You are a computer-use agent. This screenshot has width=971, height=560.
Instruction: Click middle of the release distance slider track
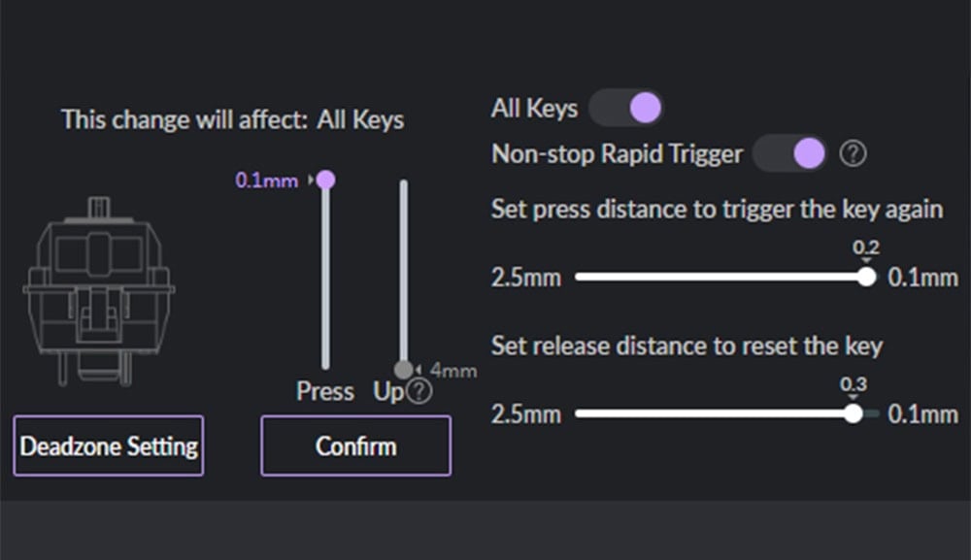[727, 413]
